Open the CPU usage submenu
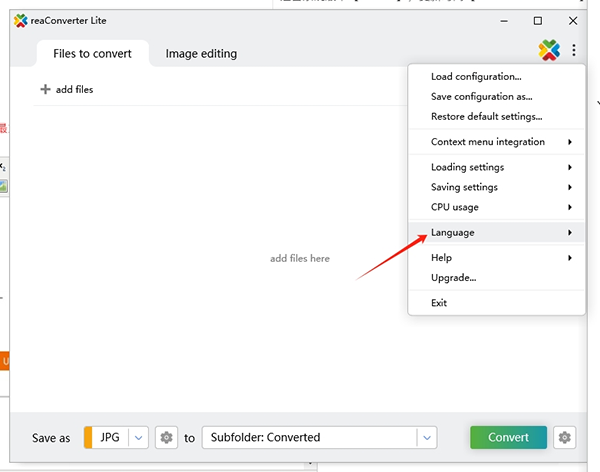The width and height of the screenshot is (600, 472). 496,207
